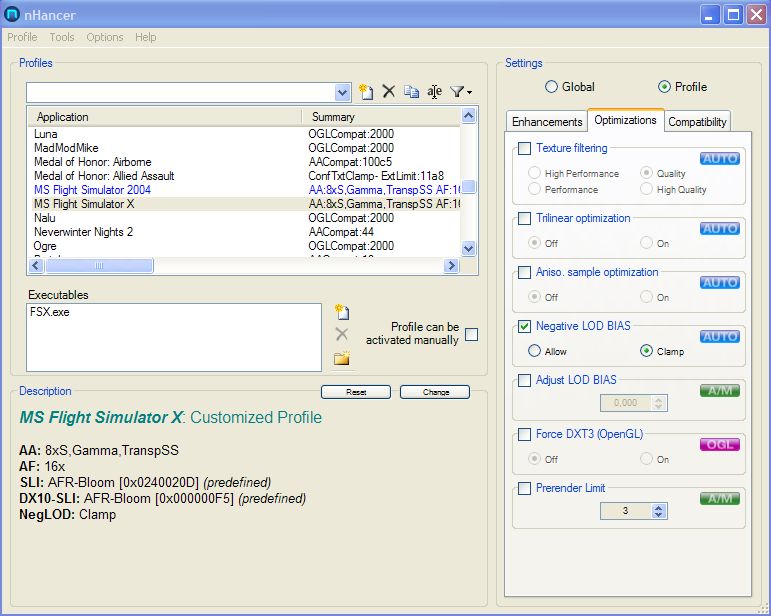Click AUTO badge for Texture filtering
Viewport: 771px width, 616px height.
(720, 158)
